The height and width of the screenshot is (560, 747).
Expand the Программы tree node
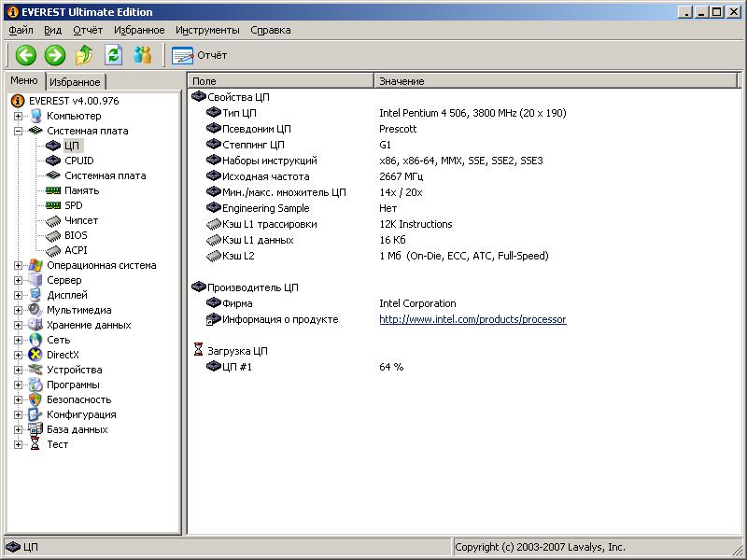[x=18, y=385]
